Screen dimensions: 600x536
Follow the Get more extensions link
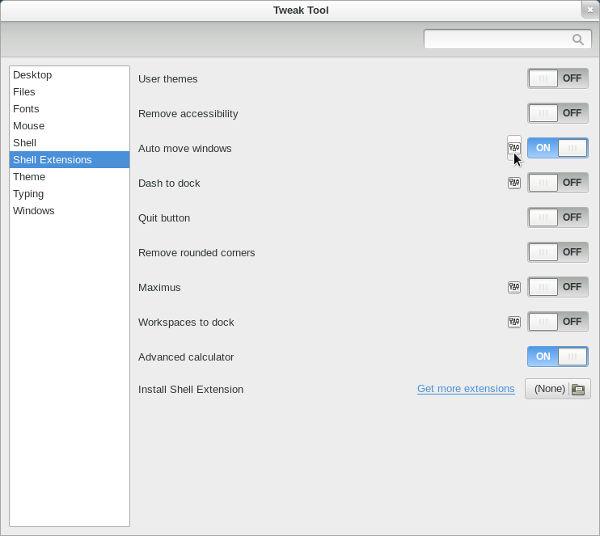[x=466, y=389]
